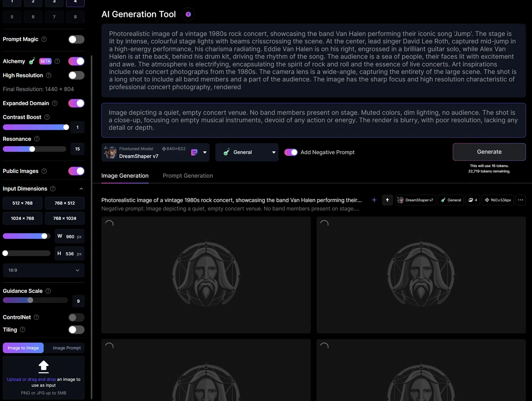
Task: Click the Prompt Magic info icon
Action: click(x=44, y=39)
